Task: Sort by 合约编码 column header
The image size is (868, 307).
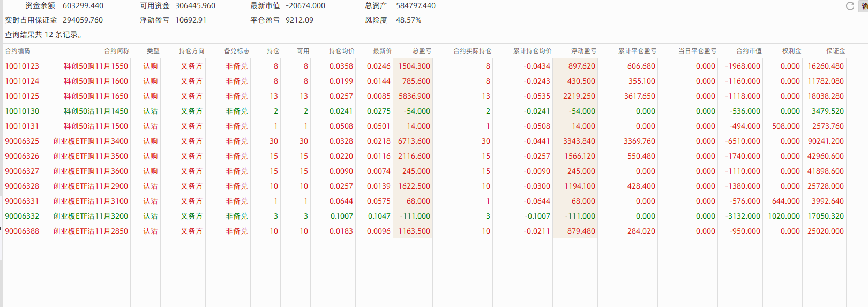Action: [x=18, y=51]
